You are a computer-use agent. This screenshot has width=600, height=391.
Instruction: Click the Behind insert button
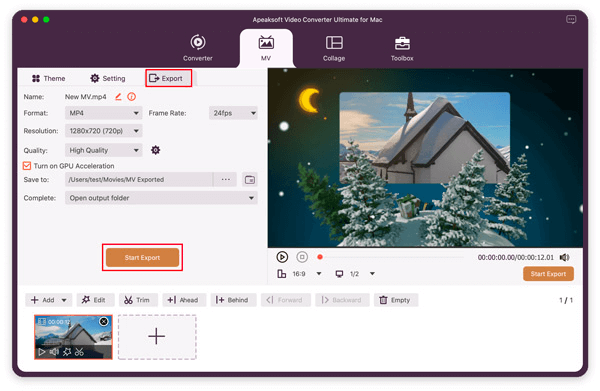tap(233, 300)
